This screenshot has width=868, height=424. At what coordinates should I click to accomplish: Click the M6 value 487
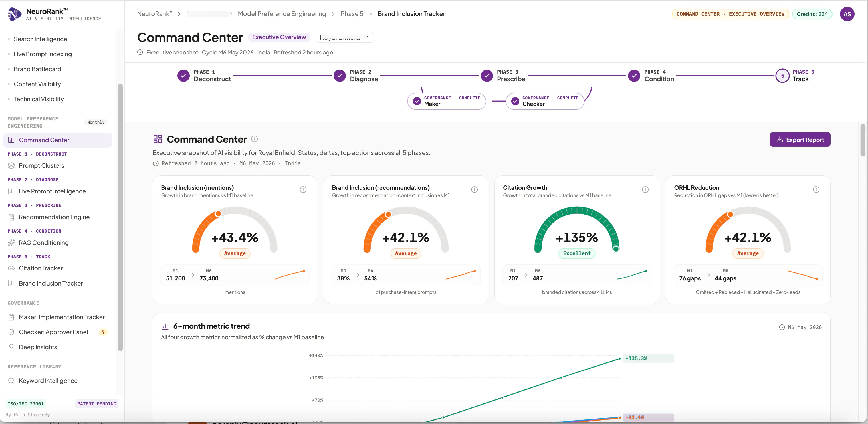538,278
